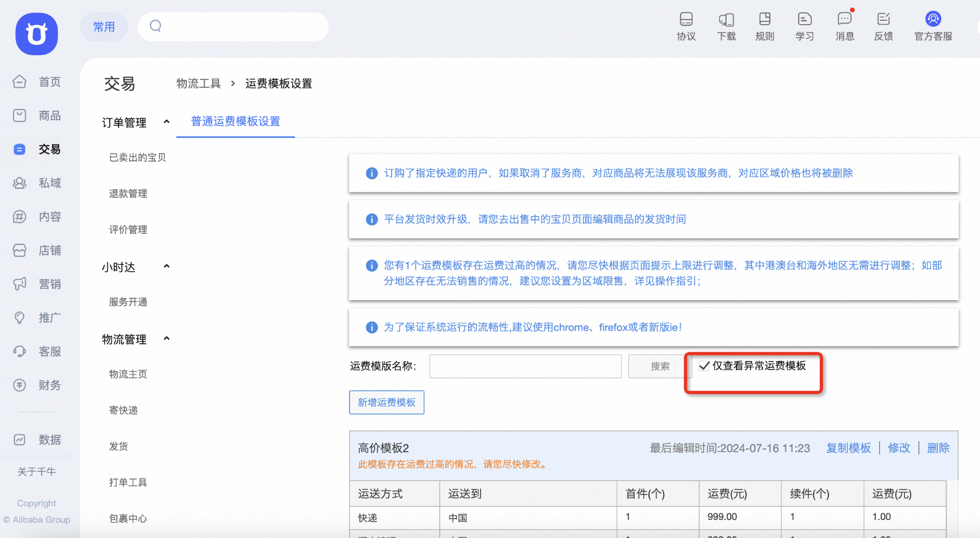980x538 pixels.
Task: Click the 协议 agreement icon in top bar
Action: pyautogui.click(x=686, y=19)
